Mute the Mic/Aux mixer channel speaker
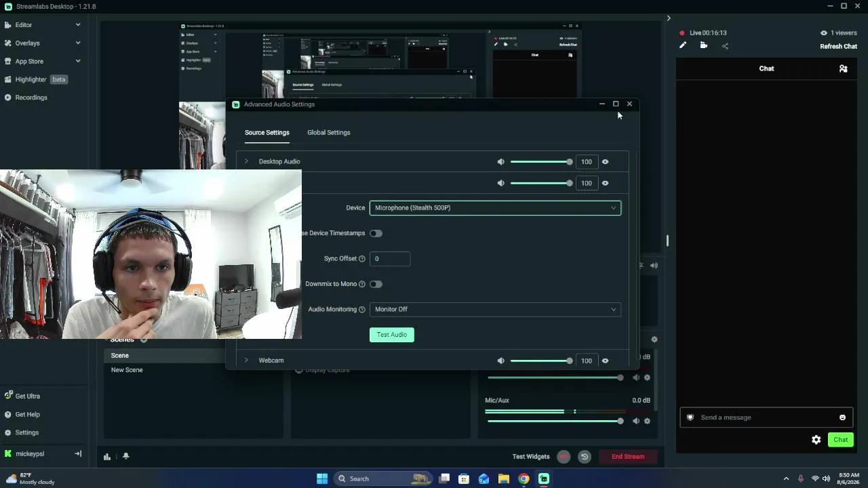Viewport: 868px width, 488px height. point(636,421)
